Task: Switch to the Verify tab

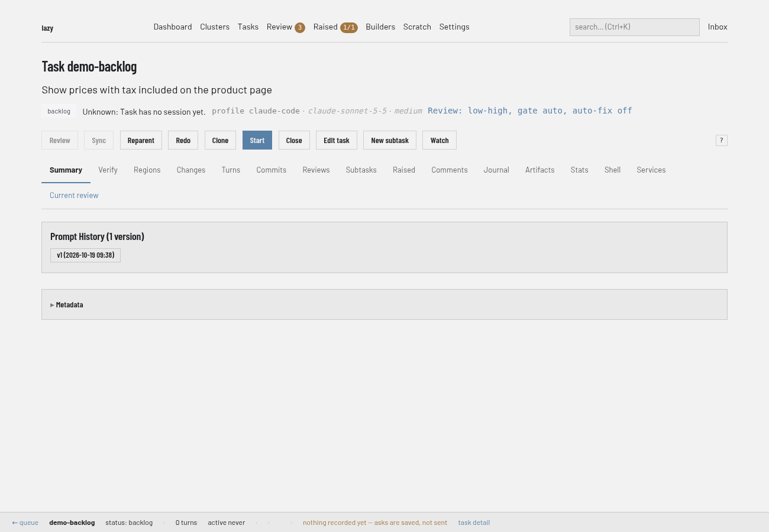Action: tap(108, 170)
